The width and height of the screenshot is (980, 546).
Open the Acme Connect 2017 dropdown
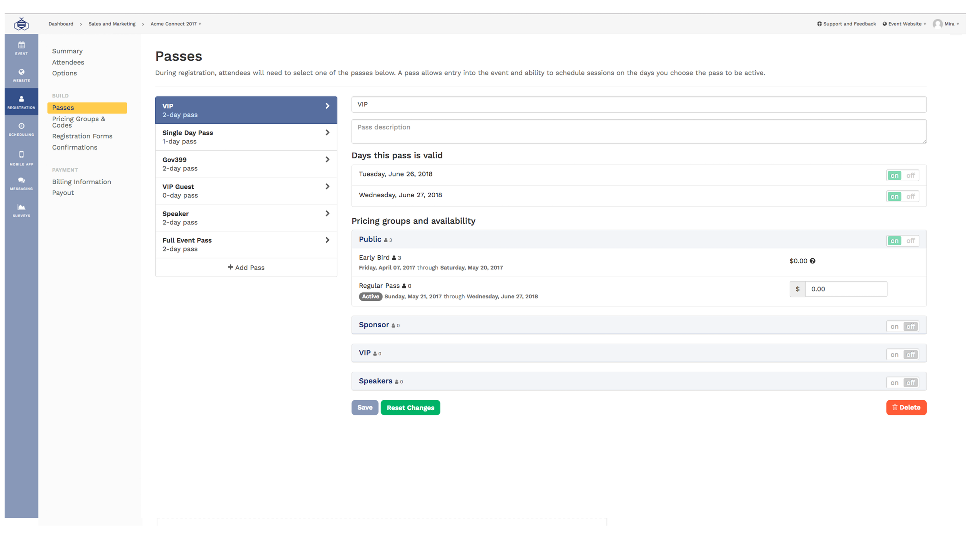point(176,24)
